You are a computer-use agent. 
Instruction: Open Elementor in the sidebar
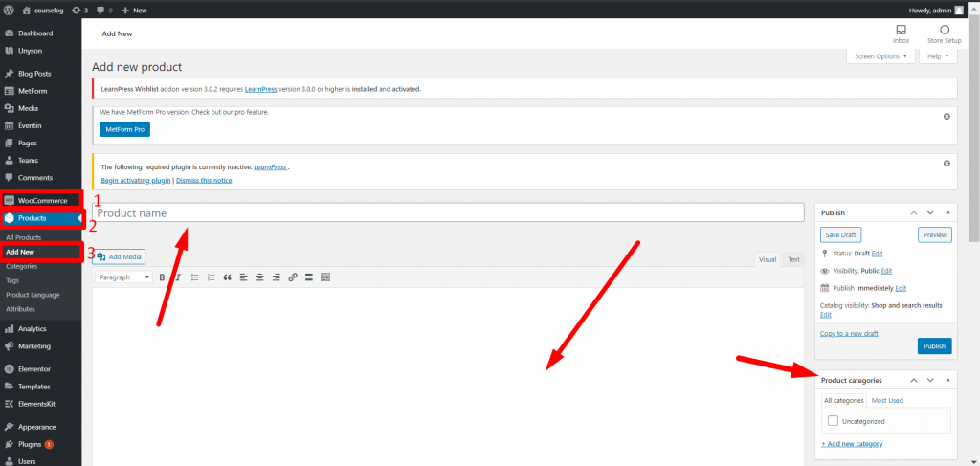(x=34, y=368)
